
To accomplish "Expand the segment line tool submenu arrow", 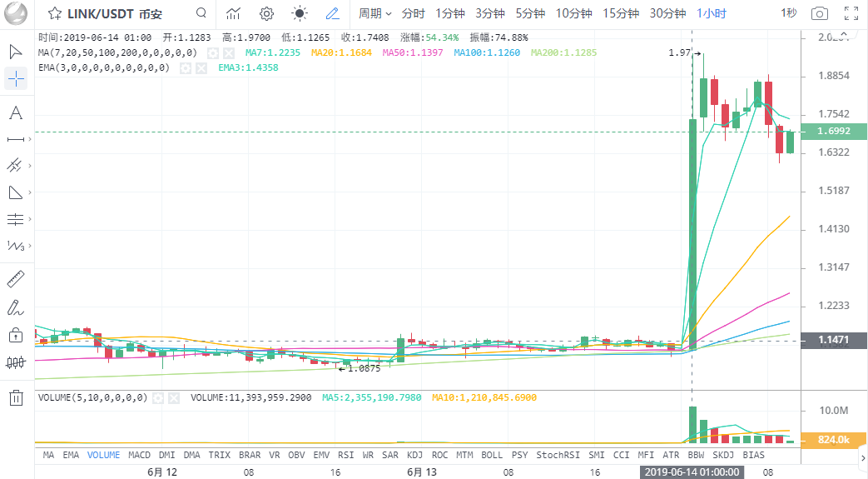I will coord(30,139).
